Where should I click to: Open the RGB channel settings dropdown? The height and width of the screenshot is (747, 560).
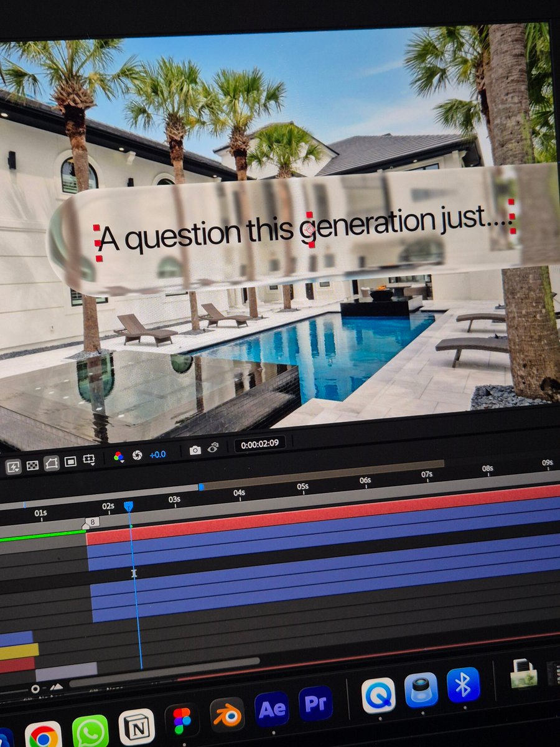119,457
